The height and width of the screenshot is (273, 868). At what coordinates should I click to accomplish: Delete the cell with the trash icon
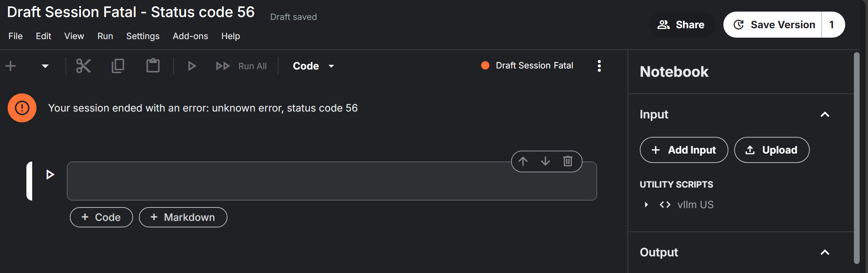(568, 161)
